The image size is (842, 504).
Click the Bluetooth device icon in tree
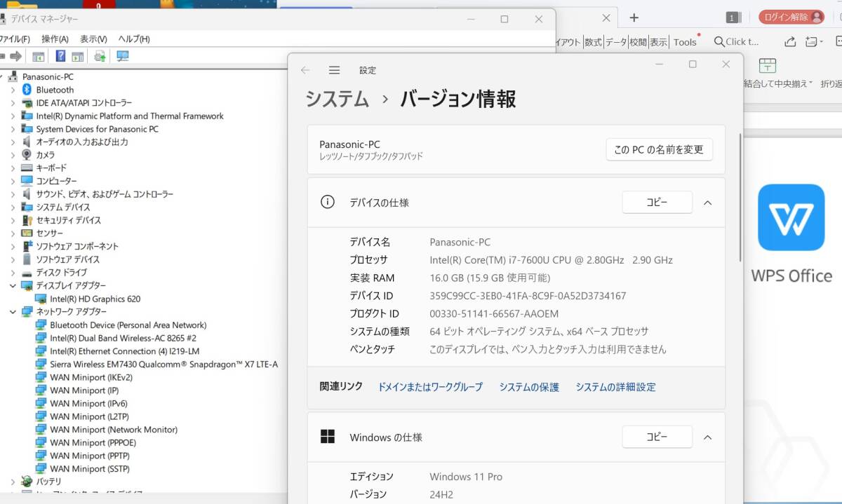click(27, 90)
